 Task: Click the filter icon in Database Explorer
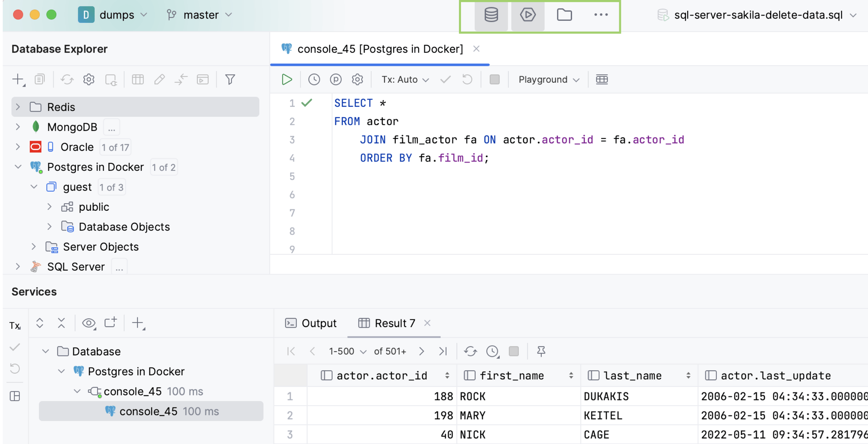click(x=230, y=80)
